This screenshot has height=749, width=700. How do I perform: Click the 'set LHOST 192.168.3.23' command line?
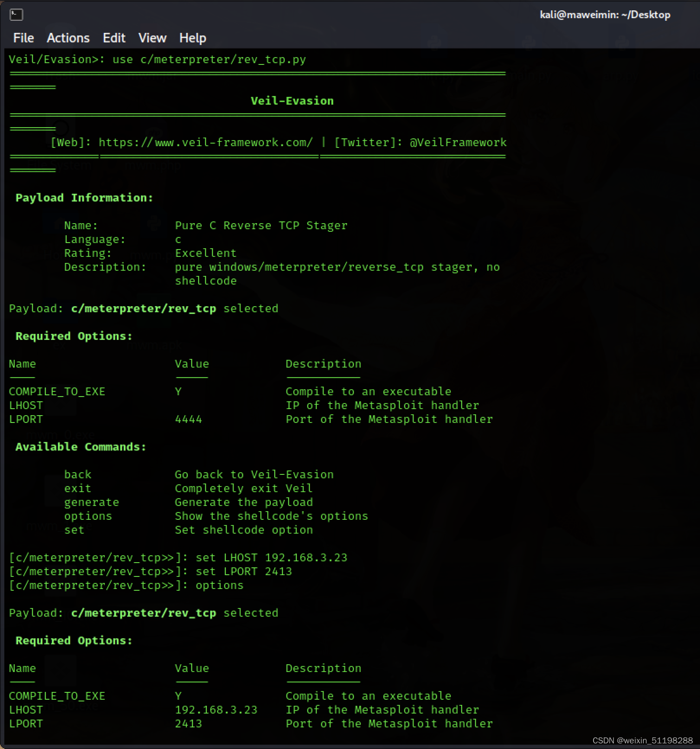pos(178,557)
